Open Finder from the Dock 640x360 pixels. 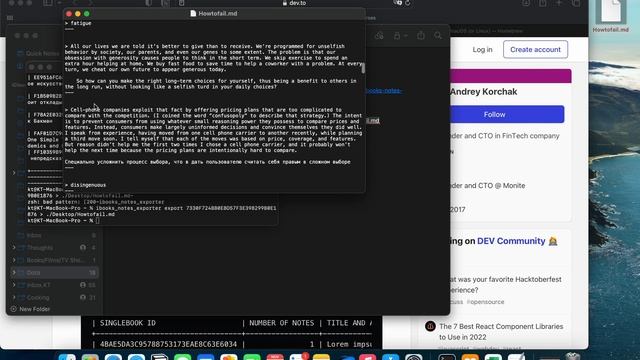[x=67, y=357]
